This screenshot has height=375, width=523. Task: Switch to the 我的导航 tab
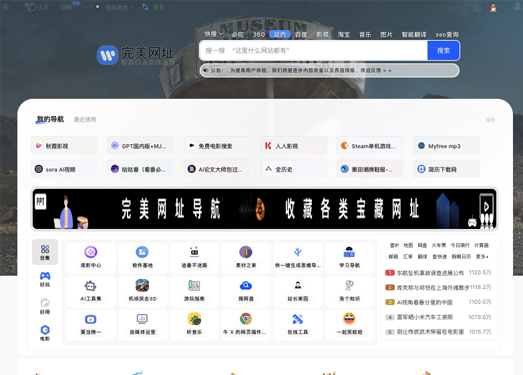[x=50, y=119]
